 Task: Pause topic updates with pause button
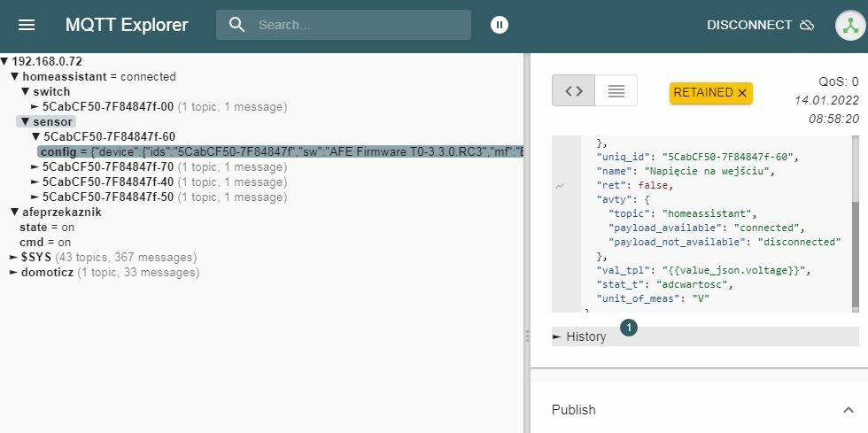coord(500,25)
